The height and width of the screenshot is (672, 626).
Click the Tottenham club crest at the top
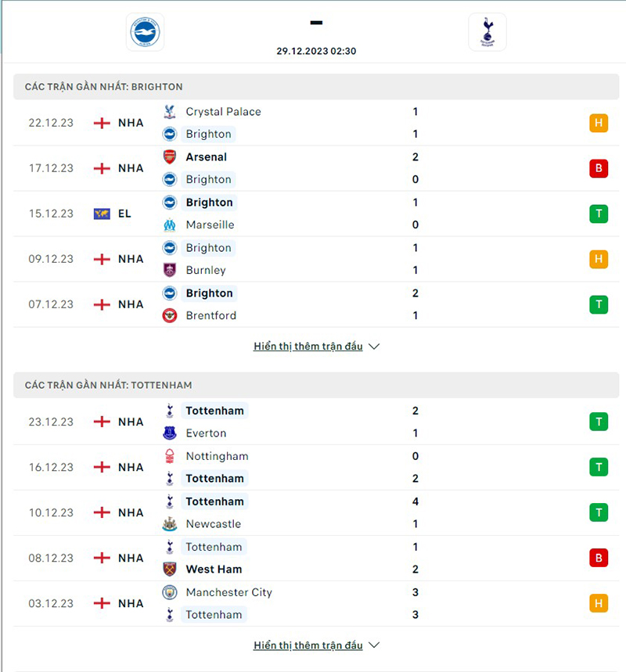click(487, 33)
